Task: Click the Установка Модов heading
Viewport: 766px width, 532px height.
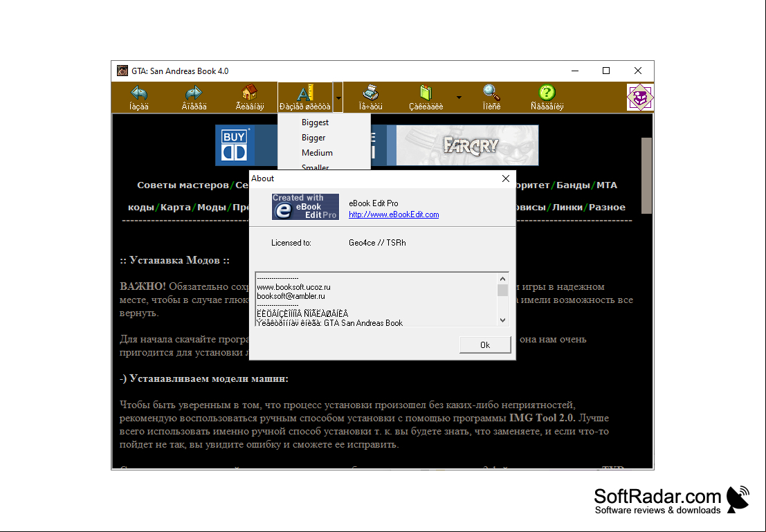Action: pos(174,260)
